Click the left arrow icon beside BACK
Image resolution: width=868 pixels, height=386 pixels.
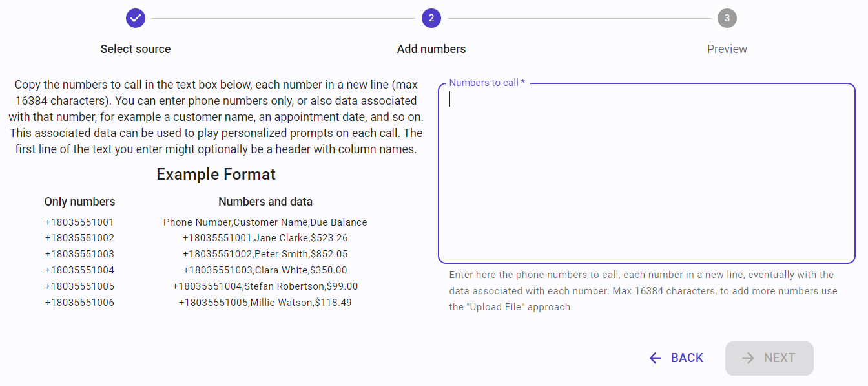[656, 358]
